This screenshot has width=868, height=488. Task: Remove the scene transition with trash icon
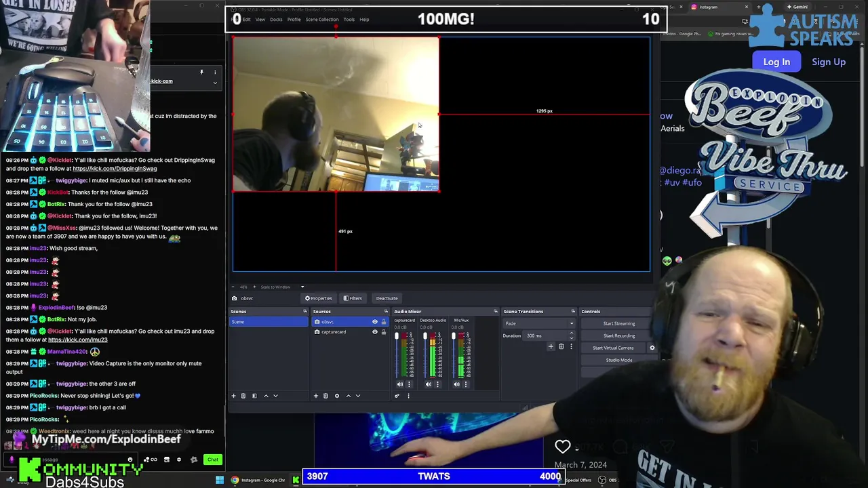[561, 346]
